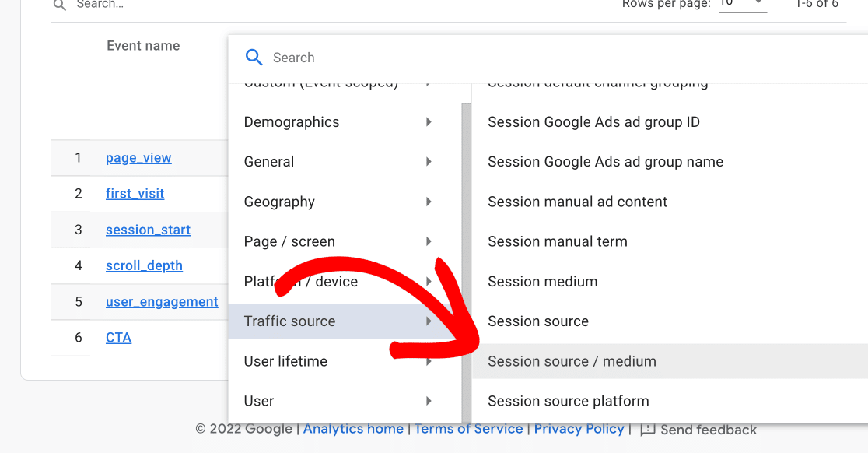Expand the Geography category arrow
This screenshot has height=453, width=868.
pyautogui.click(x=429, y=202)
